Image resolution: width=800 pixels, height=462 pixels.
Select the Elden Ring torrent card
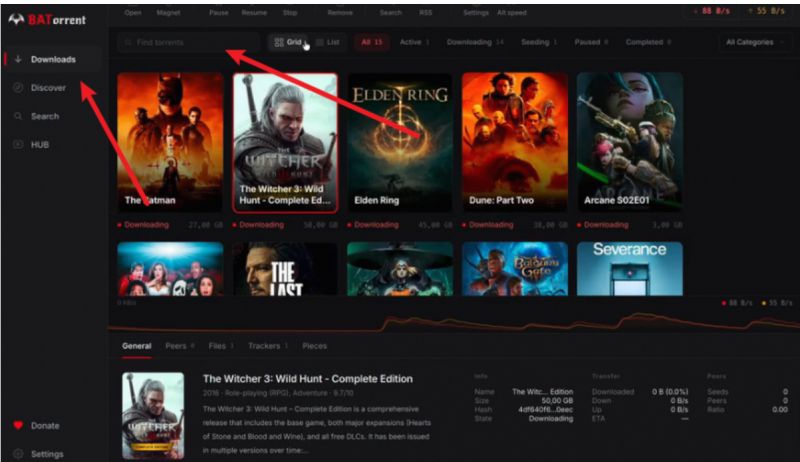[x=399, y=142]
